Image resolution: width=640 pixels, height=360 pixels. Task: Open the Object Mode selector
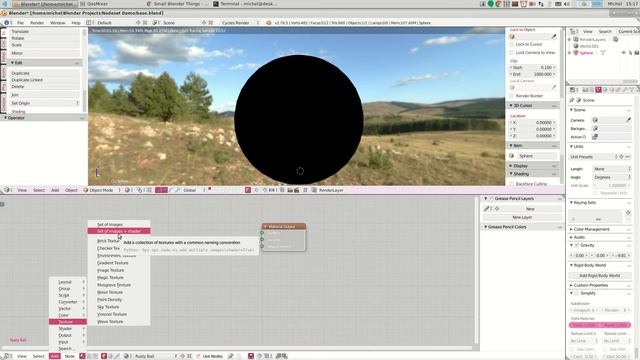[101, 190]
